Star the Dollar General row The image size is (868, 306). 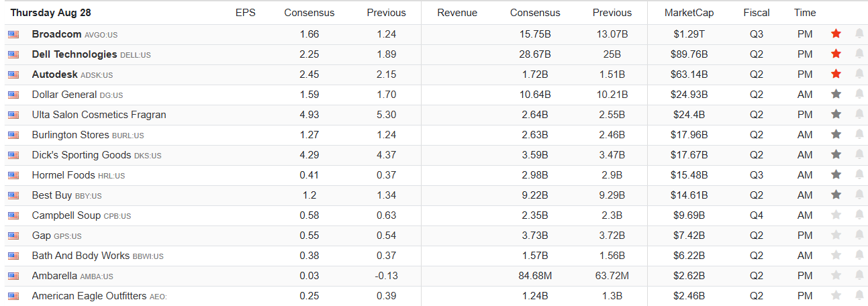click(836, 94)
